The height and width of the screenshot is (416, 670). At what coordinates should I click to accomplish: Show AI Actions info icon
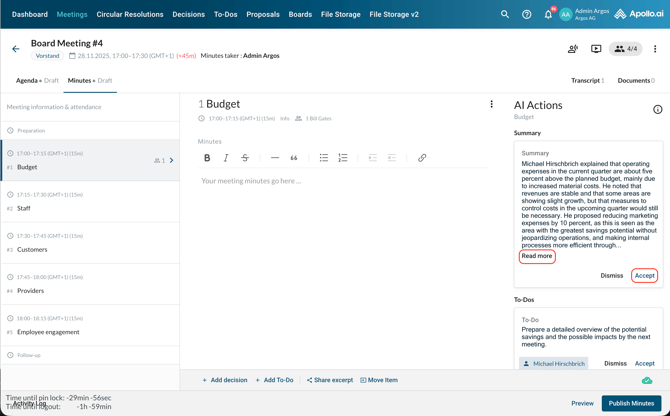click(657, 109)
